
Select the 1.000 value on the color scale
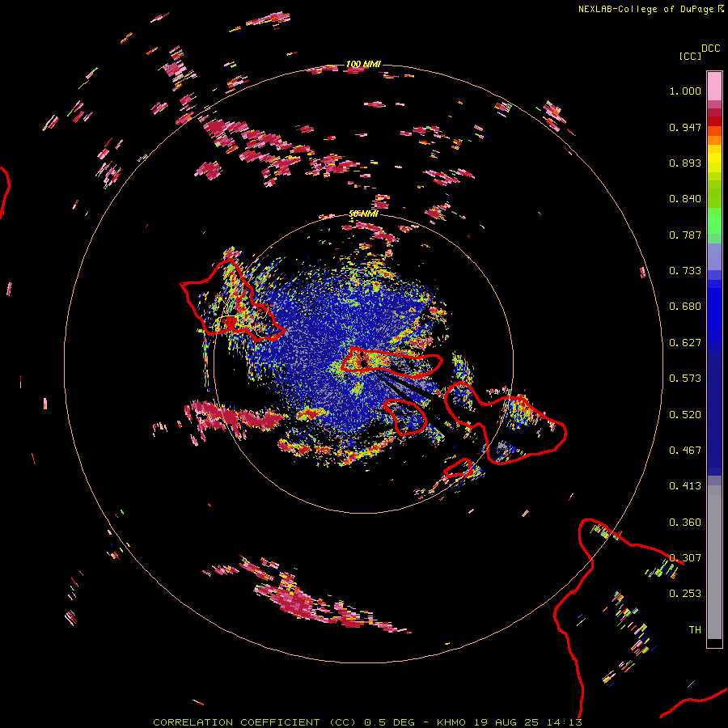(685, 91)
